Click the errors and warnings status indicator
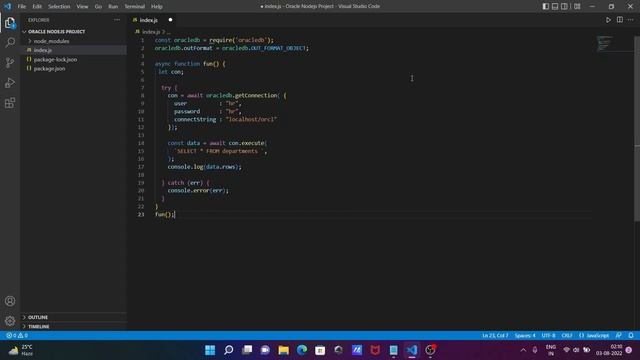640x360 pixels. (17, 336)
